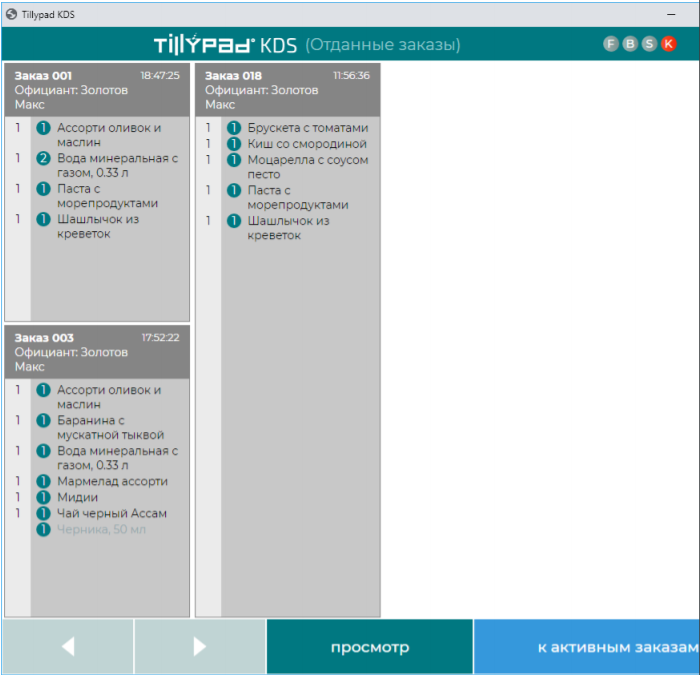Click course badge for Киш со смородиной
The height and width of the screenshot is (675, 700).
(x=234, y=144)
